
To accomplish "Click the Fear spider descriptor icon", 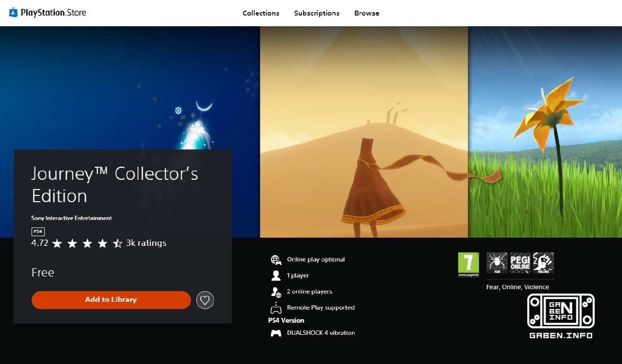I will (497, 263).
